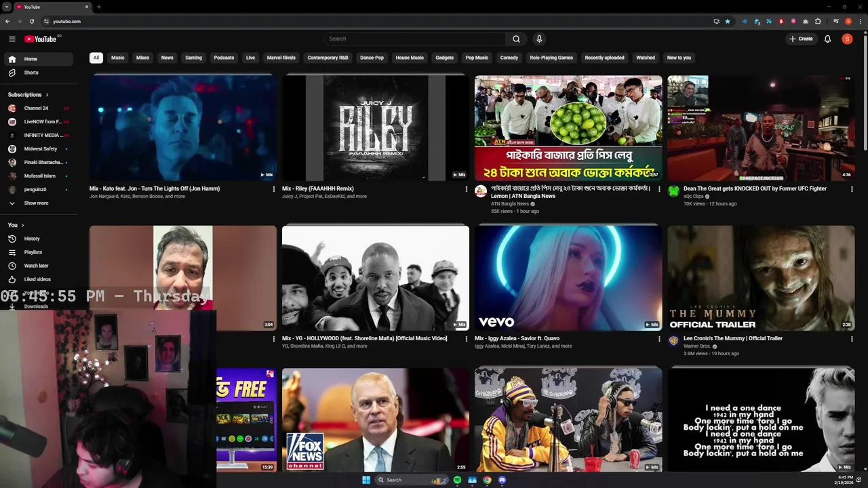Open Discord from the taskbar
Image resolution: width=868 pixels, height=488 pixels.
[x=502, y=480]
